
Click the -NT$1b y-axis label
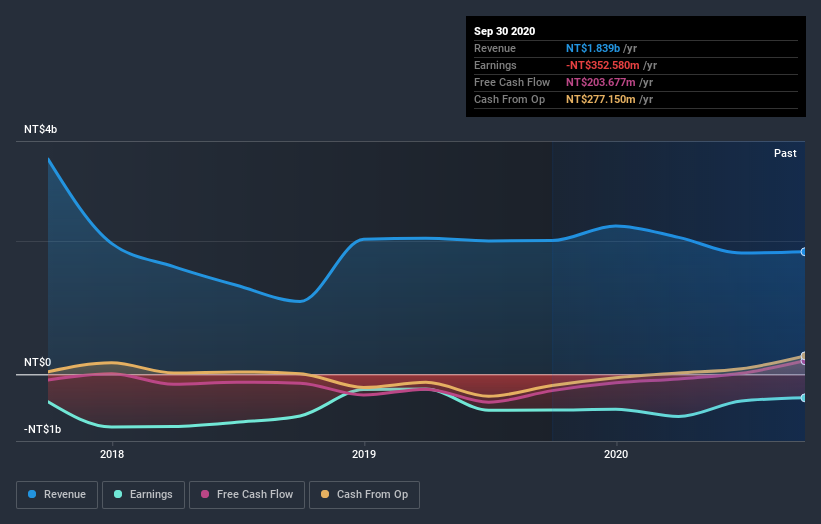click(x=42, y=429)
